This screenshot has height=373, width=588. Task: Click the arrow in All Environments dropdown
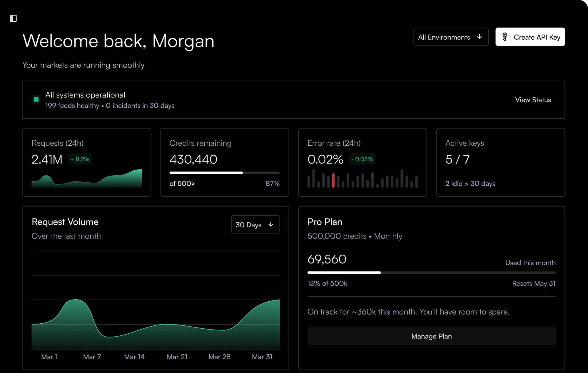tap(480, 37)
